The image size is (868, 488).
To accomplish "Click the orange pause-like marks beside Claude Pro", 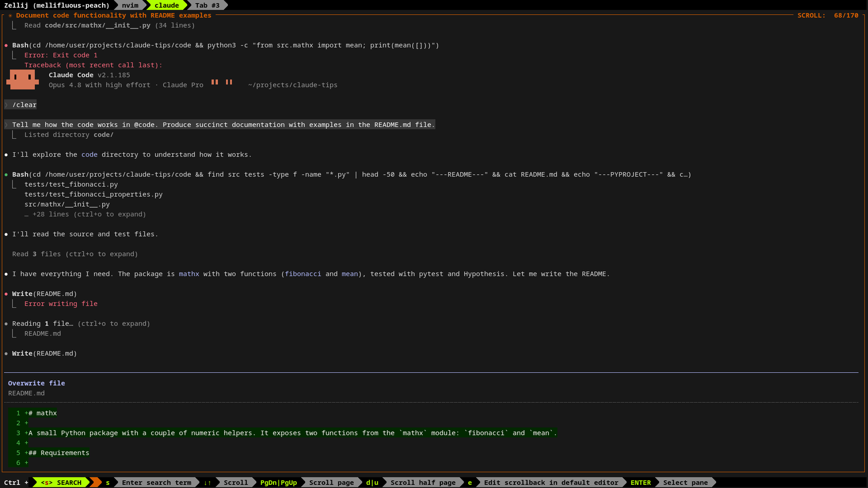I will pos(221,82).
